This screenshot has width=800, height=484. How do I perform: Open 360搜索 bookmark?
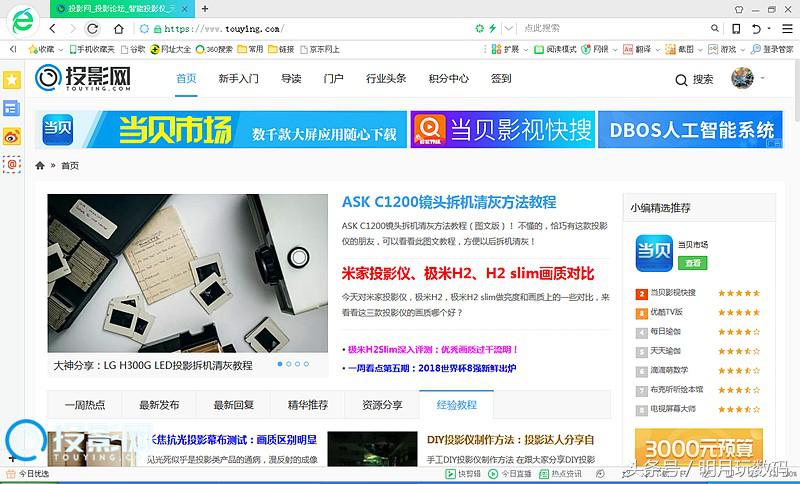[x=214, y=49]
